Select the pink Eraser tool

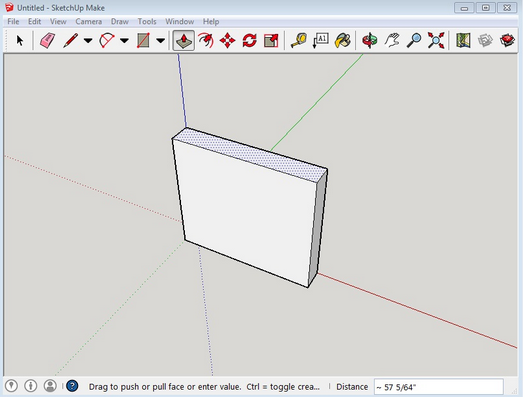point(47,41)
